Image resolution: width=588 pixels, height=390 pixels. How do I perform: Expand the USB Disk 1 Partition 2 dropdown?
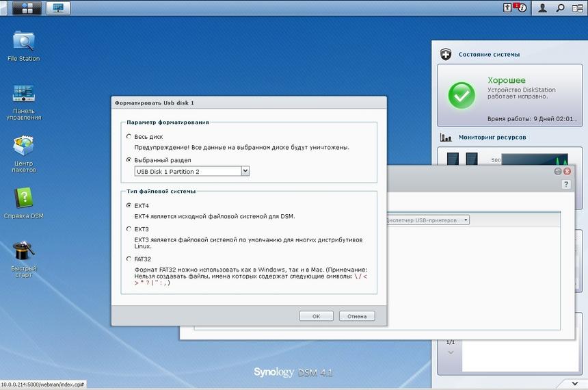245,171
